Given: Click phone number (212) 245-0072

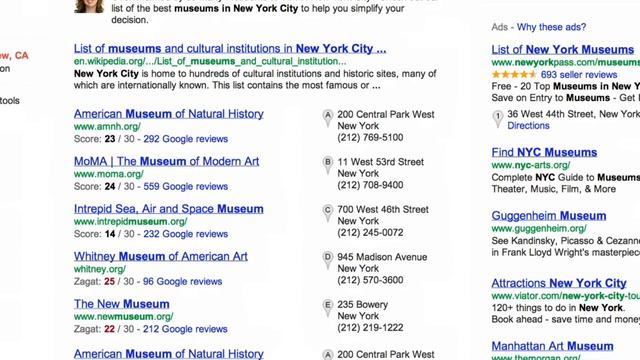Looking at the screenshot, I should pos(370,233).
